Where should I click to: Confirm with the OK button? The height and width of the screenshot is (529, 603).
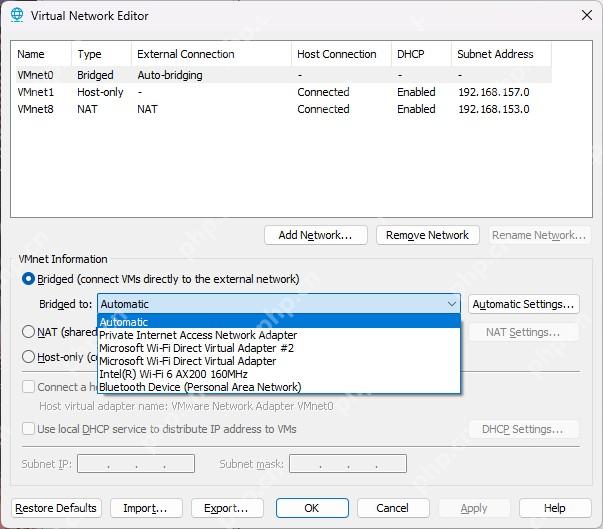312,508
